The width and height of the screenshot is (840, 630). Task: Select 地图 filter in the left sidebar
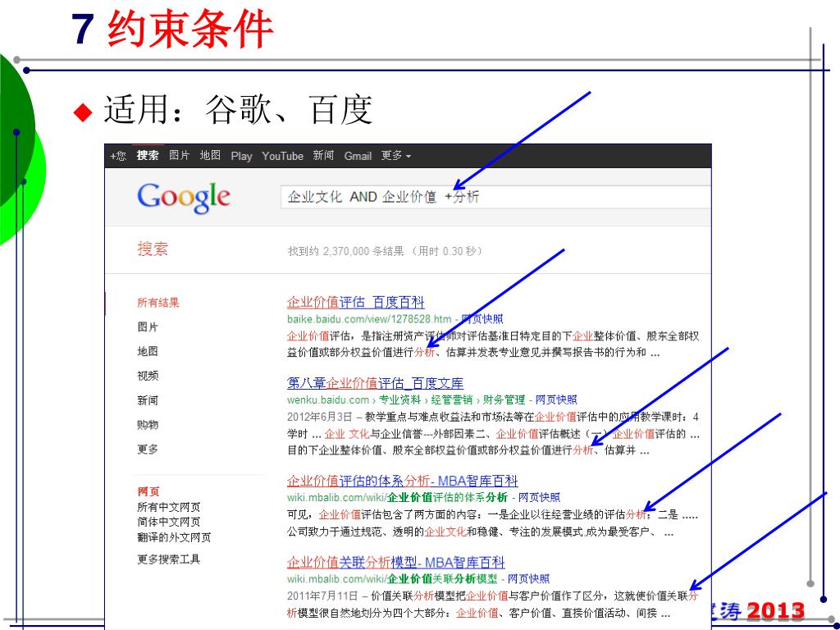(x=148, y=351)
